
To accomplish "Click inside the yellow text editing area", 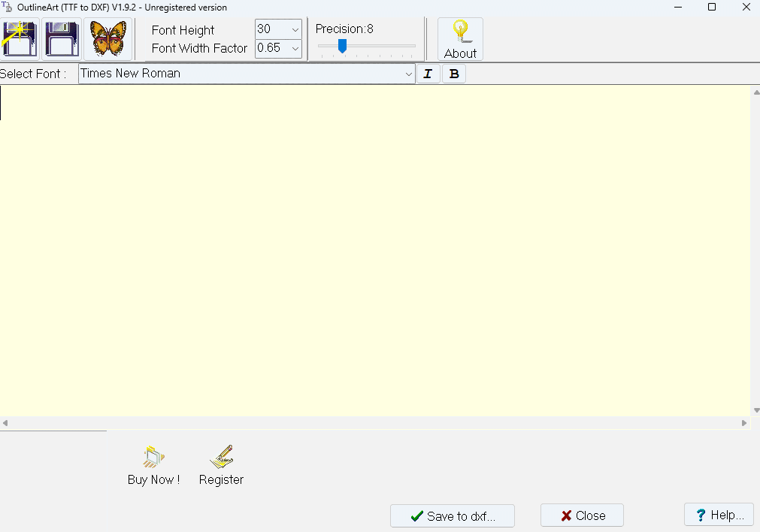I will [x=376, y=248].
